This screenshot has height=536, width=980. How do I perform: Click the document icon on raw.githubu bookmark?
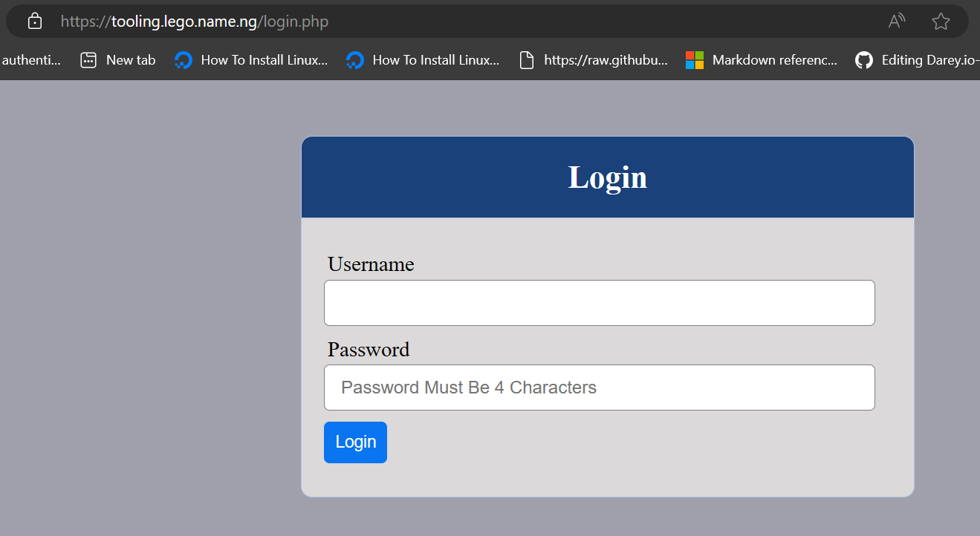point(527,59)
